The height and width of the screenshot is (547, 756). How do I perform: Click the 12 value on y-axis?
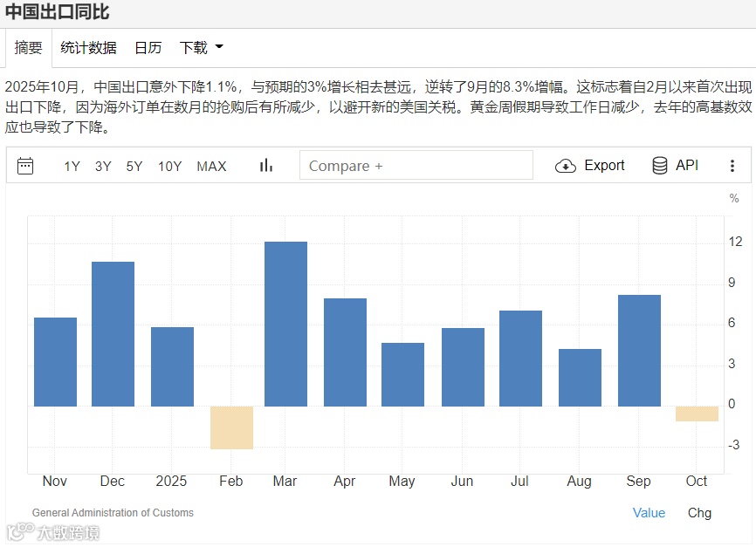tap(735, 242)
